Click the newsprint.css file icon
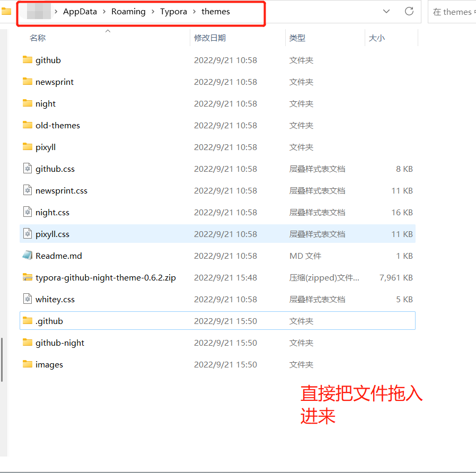The width and height of the screenshot is (476, 473). point(28,190)
